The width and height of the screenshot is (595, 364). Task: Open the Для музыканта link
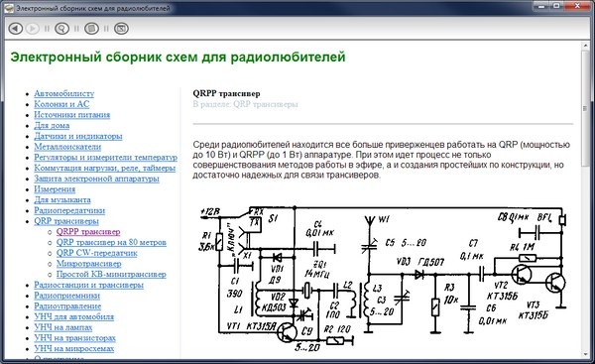(62, 199)
